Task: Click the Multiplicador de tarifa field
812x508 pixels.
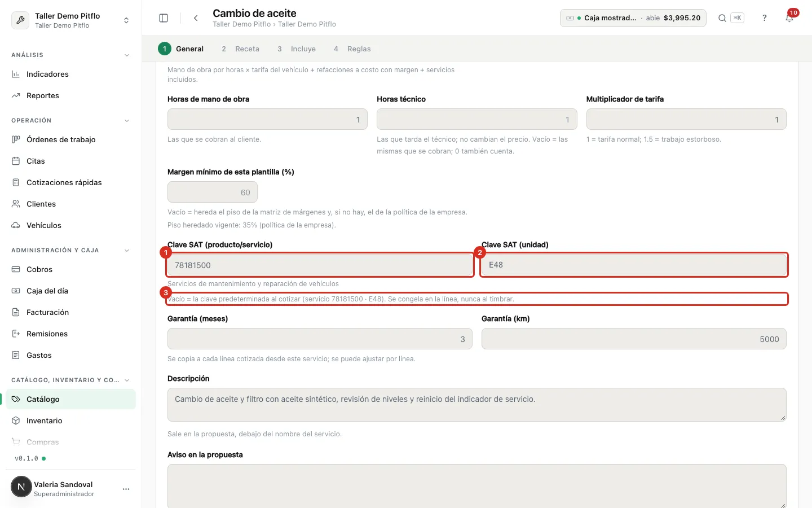Action: pos(686,119)
